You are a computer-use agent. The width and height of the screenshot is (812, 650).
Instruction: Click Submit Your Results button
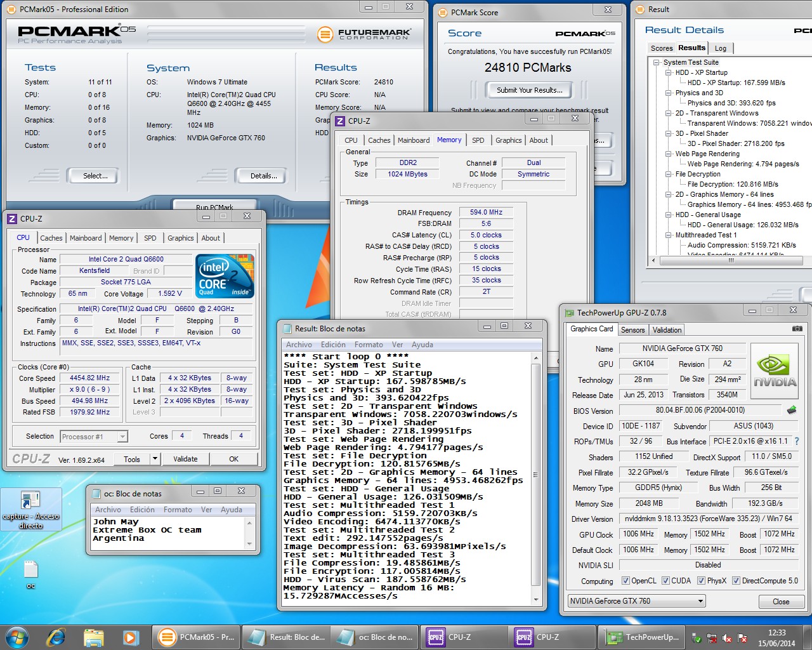[x=529, y=90]
